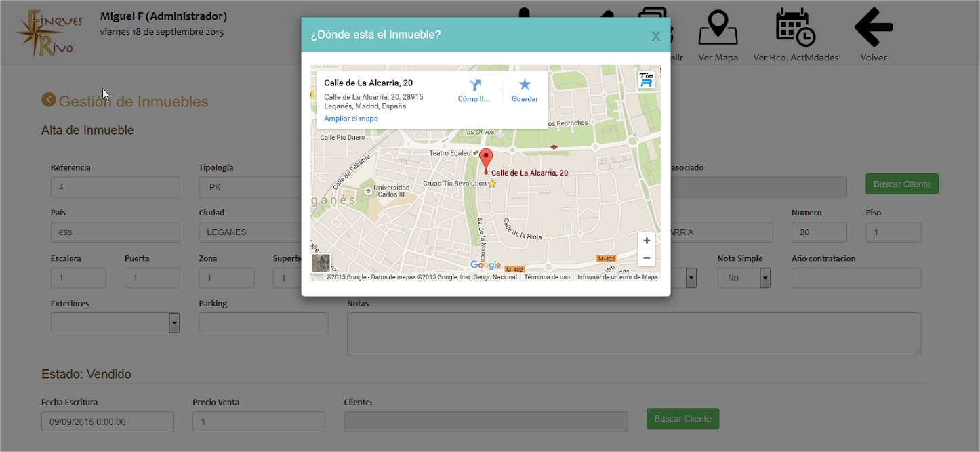Expand the Nota Simple dropdown
This screenshot has height=452, width=980.
(x=765, y=278)
